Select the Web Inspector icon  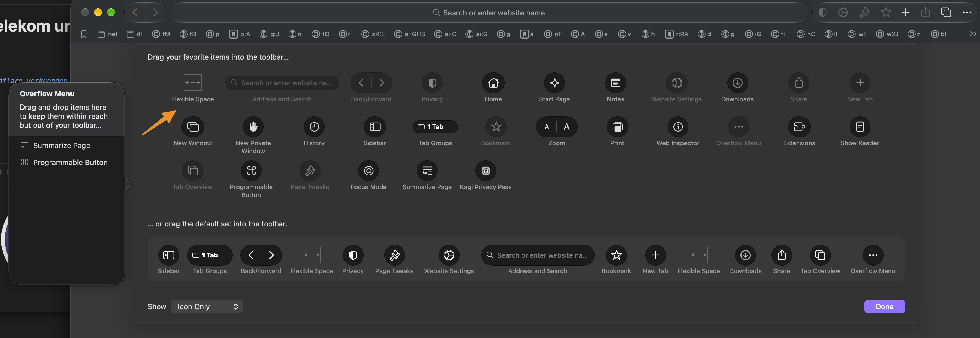point(678,126)
